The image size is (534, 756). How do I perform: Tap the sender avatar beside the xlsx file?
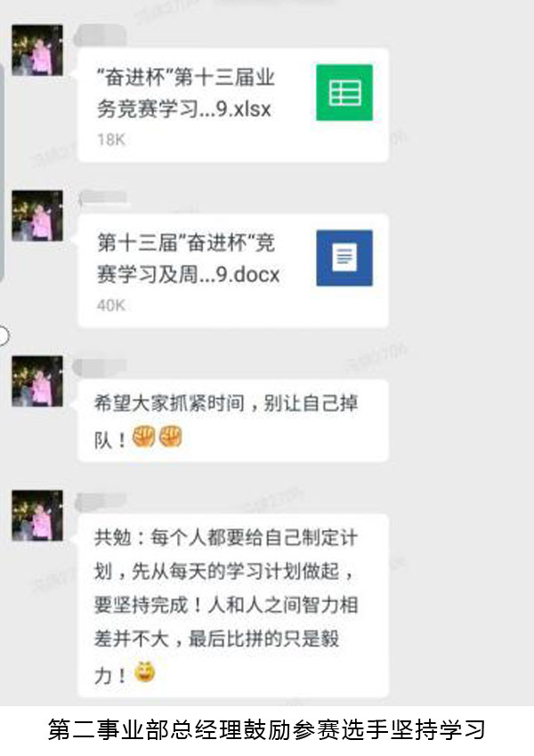[37, 50]
